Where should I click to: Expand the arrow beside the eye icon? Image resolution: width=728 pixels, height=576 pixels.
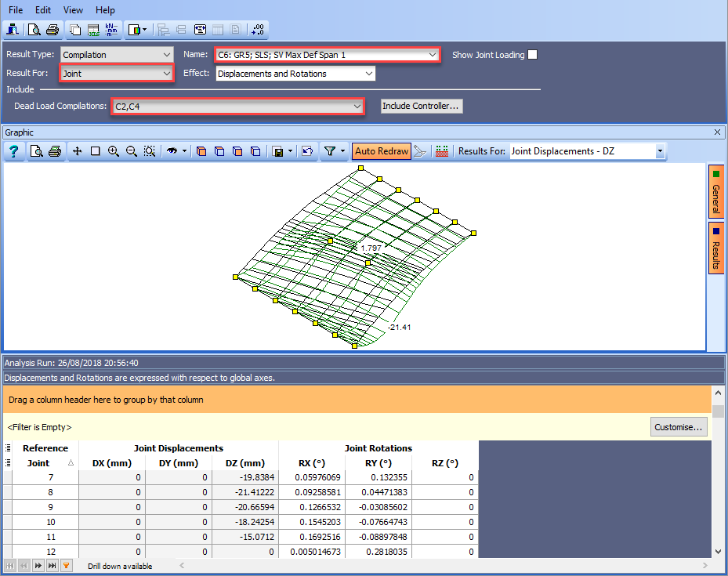point(184,151)
